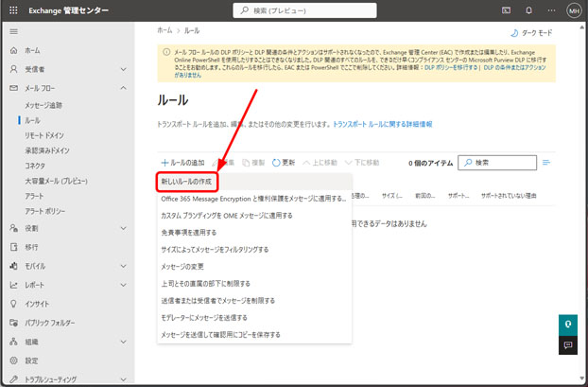Open メッセージ追跡 in sidebar
The height and width of the screenshot is (387, 588).
(x=43, y=105)
